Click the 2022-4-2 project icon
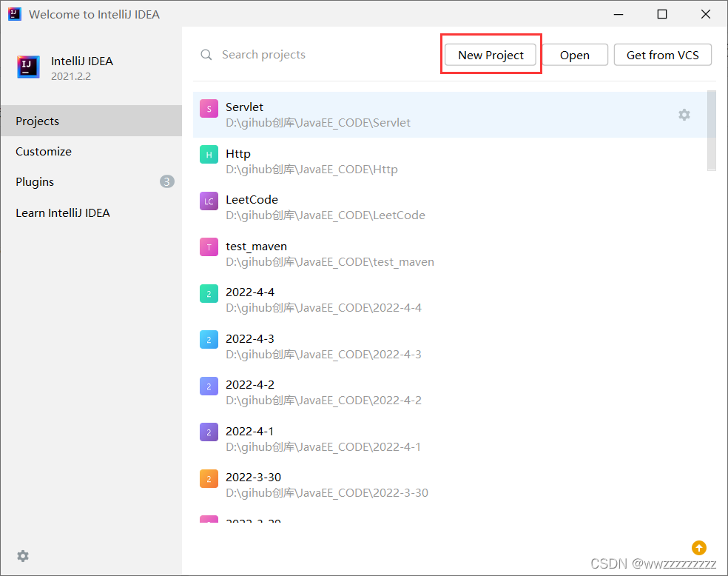The height and width of the screenshot is (576, 728). [x=209, y=386]
